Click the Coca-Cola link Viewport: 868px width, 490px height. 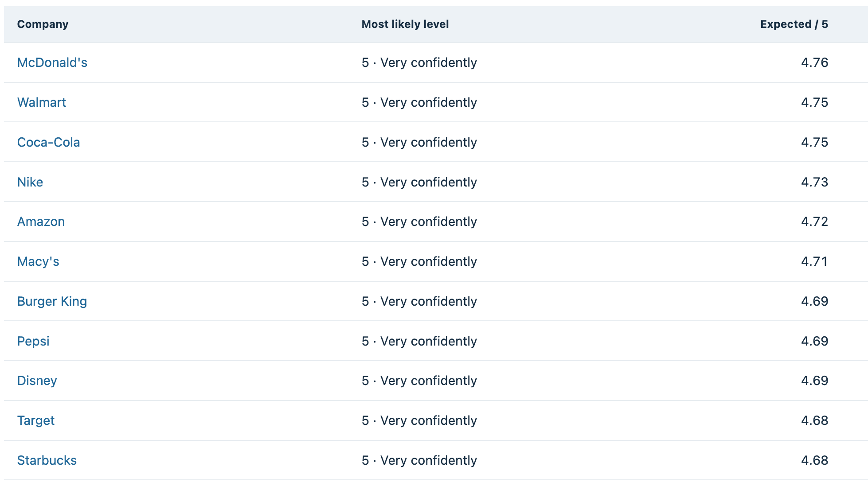point(49,142)
